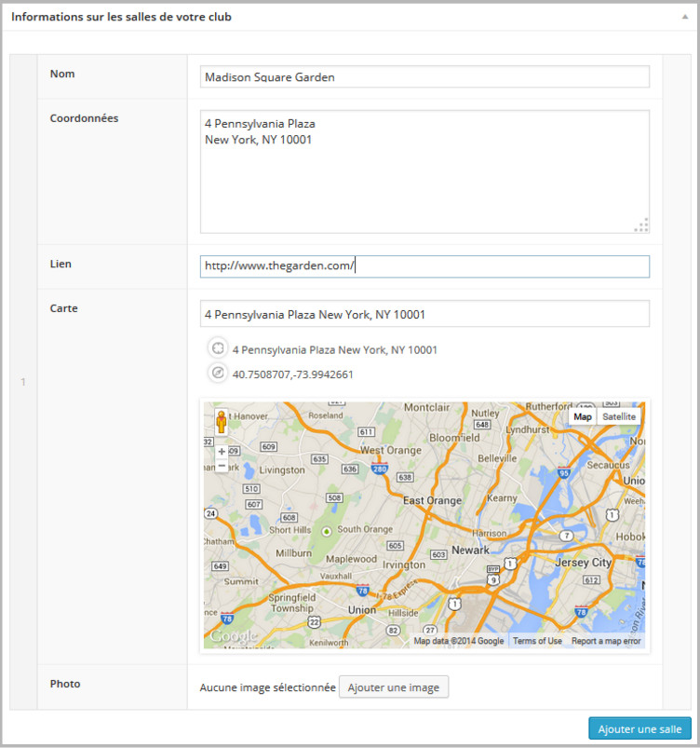Viewport: 700px width, 748px height.
Task: Click the Bloomfield label on the map
Action: click(x=454, y=438)
